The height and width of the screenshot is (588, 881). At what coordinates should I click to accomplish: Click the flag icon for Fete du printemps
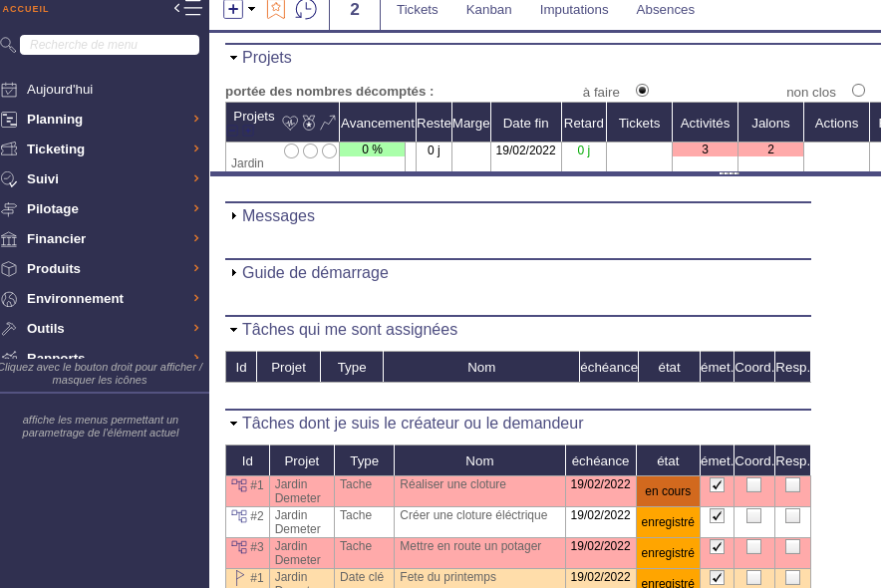(240, 576)
